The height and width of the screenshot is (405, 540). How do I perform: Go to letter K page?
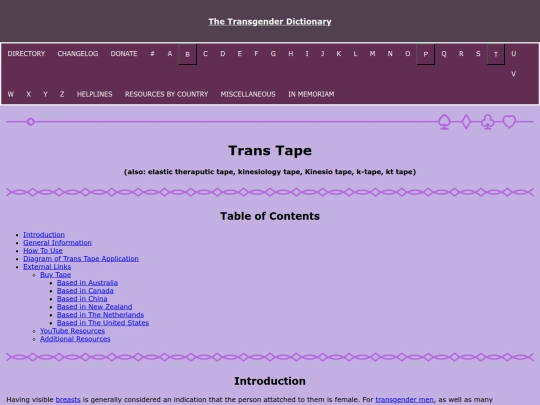tap(339, 54)
